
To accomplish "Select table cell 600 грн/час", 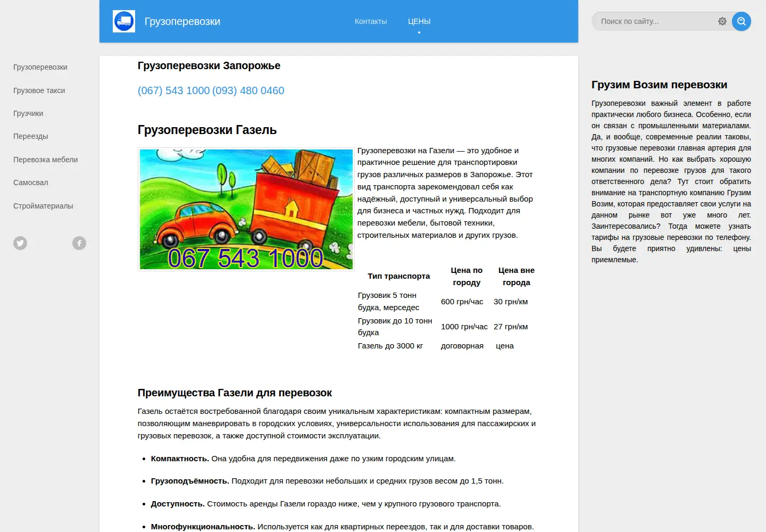I will (x=462, y=302).
